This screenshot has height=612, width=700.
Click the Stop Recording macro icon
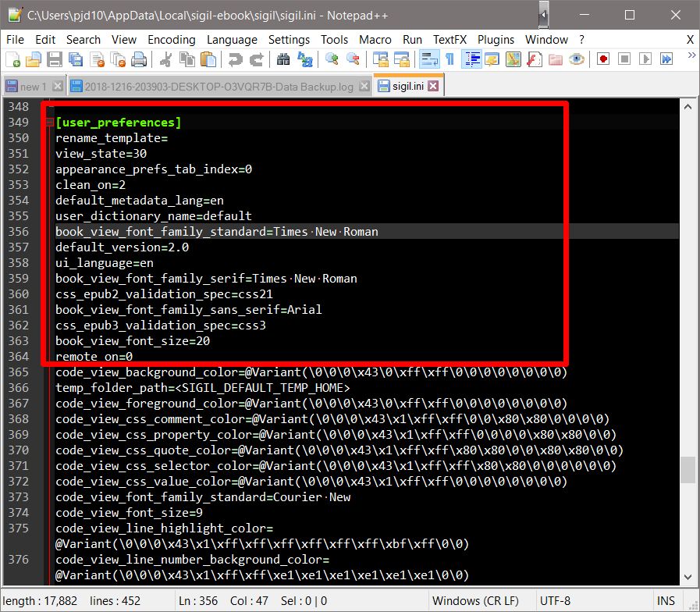click(624, 59)
